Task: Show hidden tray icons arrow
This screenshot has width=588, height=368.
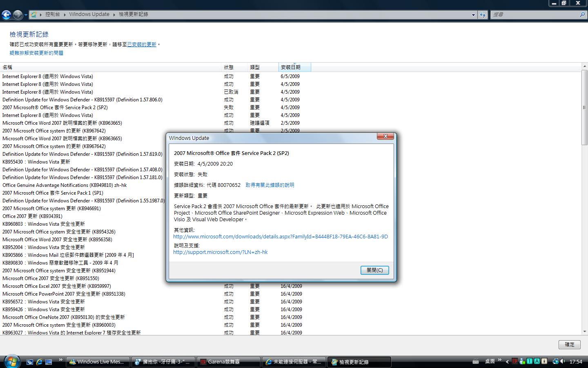Action: coord(507,362)
